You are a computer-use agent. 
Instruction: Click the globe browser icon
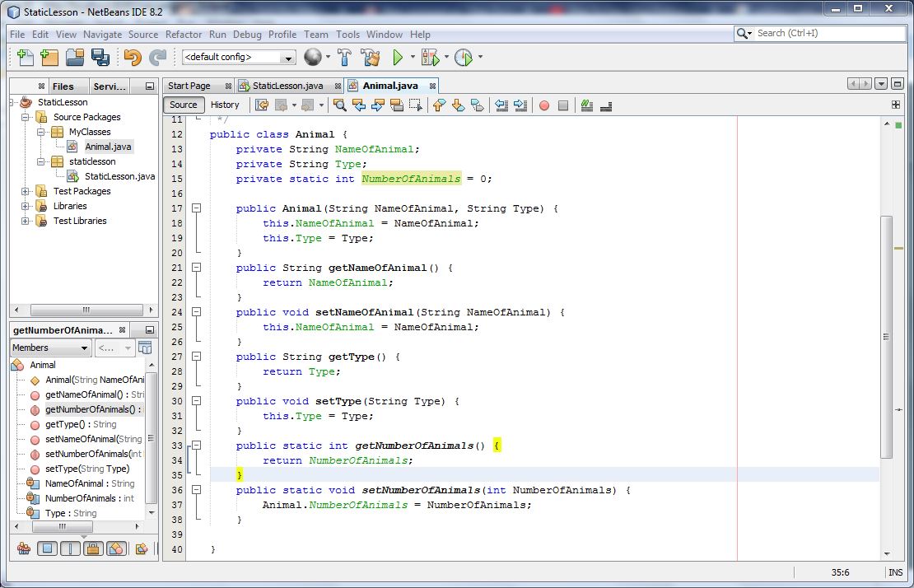tap(313, 57)
